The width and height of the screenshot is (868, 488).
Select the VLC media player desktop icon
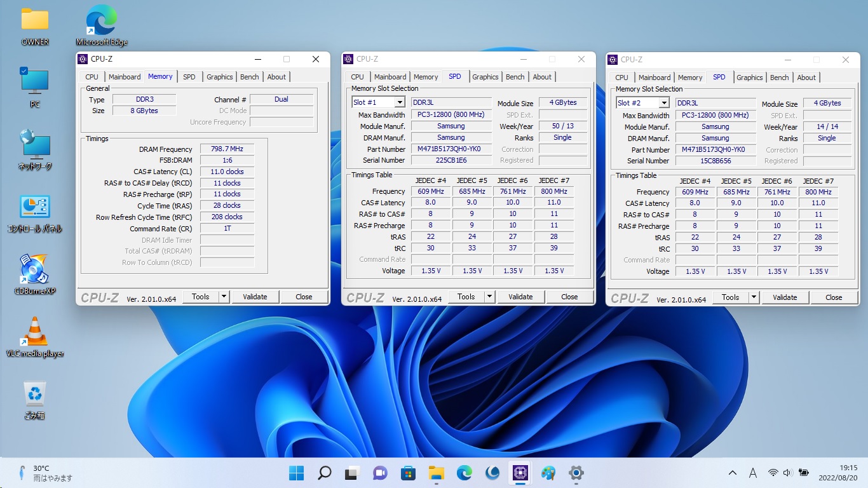pyautogui.click(x=34, y=332)
